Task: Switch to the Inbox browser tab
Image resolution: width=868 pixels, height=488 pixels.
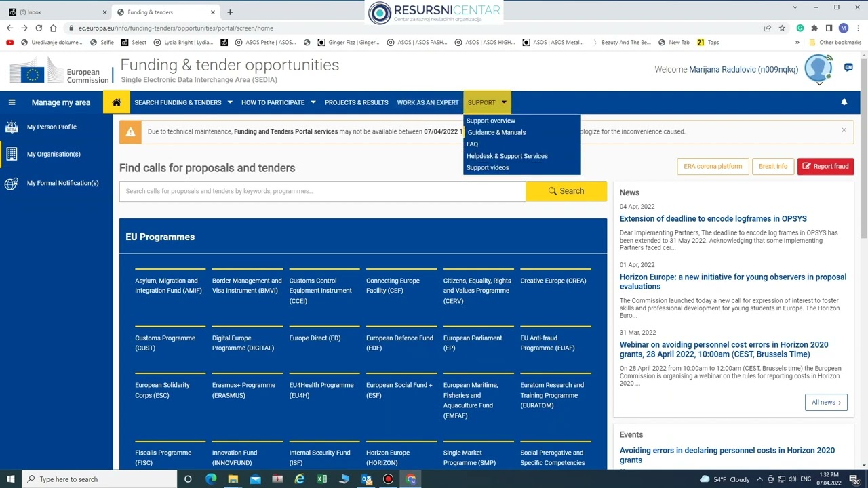Action: tap(57, 12)
